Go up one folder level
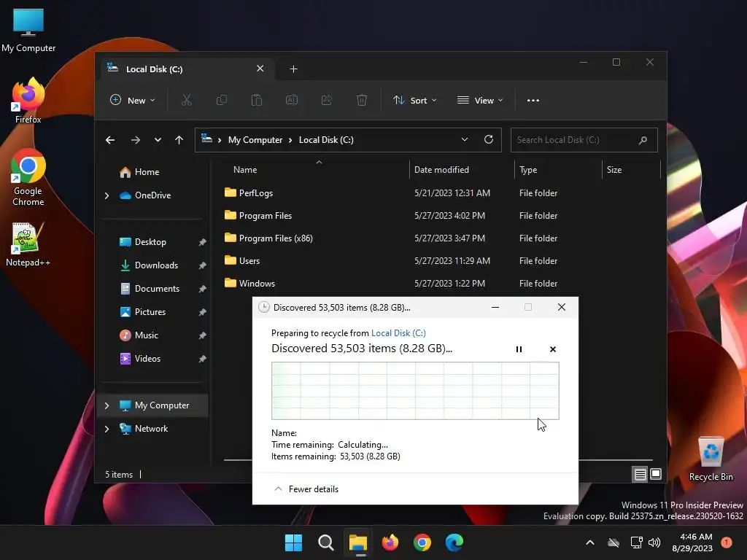Viewport: 747px width, 560px height. coord(179,140)
